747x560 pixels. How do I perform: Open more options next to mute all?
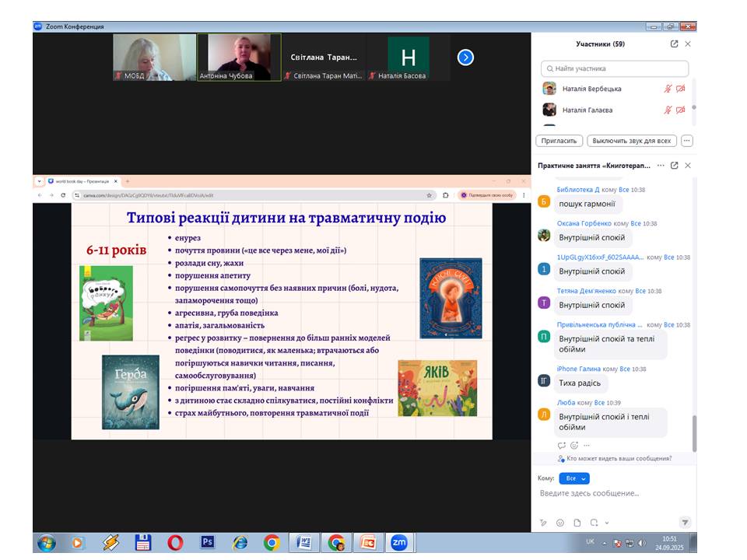click(686, 141)
